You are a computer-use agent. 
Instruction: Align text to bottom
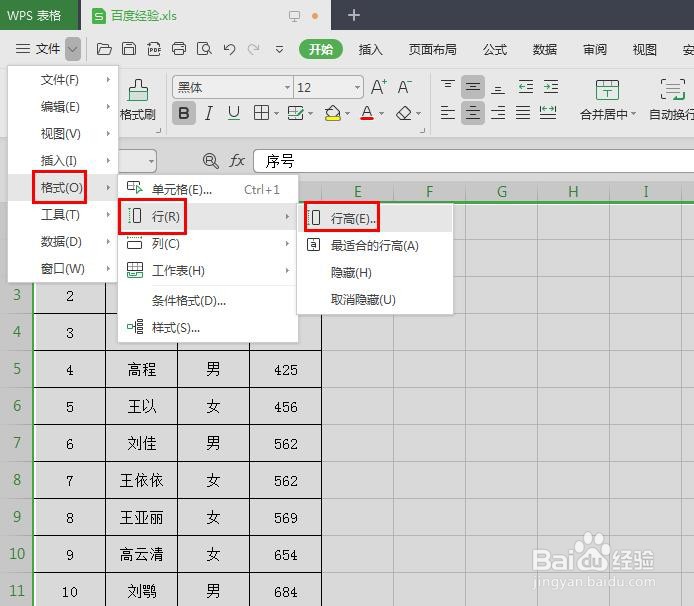tap(498, 88)
